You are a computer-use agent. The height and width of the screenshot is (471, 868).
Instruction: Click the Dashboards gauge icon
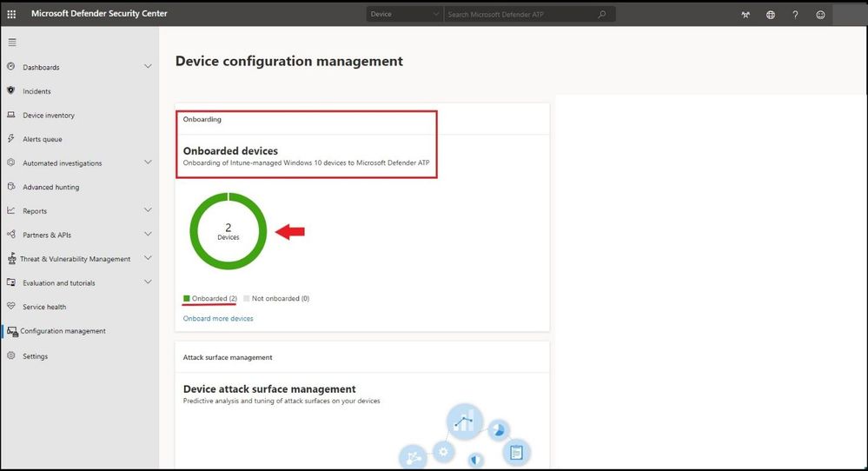click(x=11, y=66)
